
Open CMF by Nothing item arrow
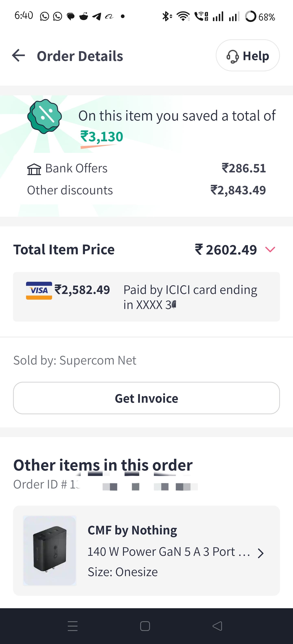[260, 554]
